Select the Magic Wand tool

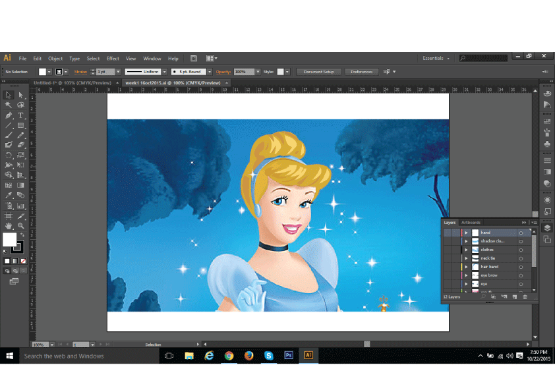pyautogui.click(x=9, y=105)
